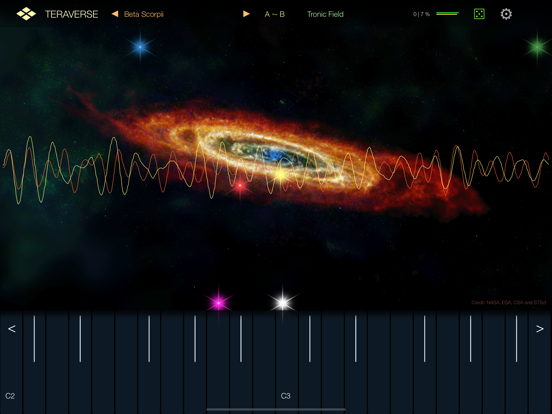Toggle the A – B comparison
The height and width of the screenshot is (414, 552).
[x=275, y=14]
